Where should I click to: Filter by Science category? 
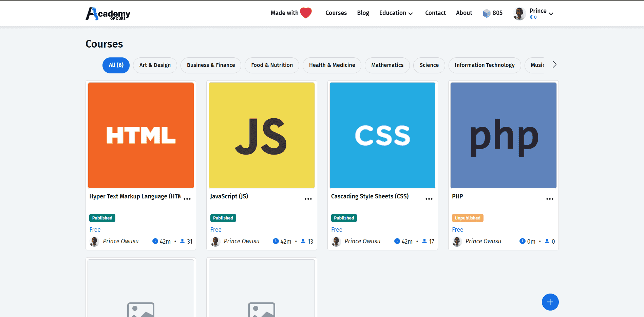point(429,65)
